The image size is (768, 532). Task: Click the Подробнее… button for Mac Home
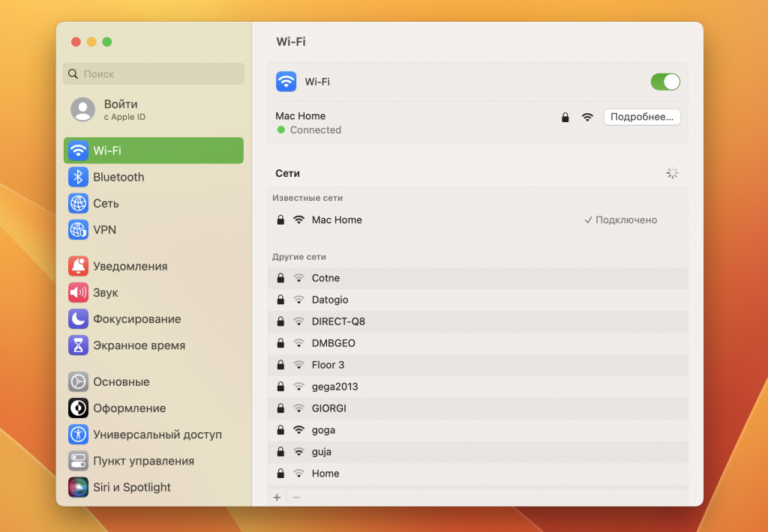tap(642, 117)
